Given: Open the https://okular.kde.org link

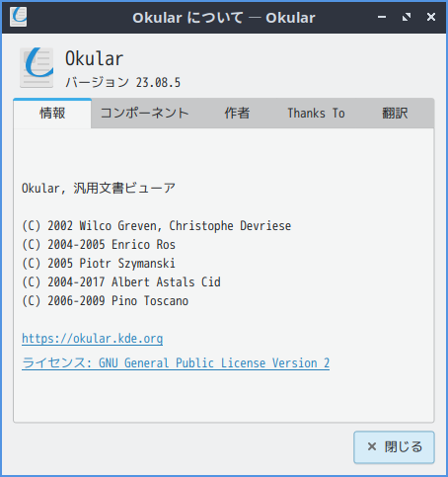Looking at the screenshot, I should [92, 339].
